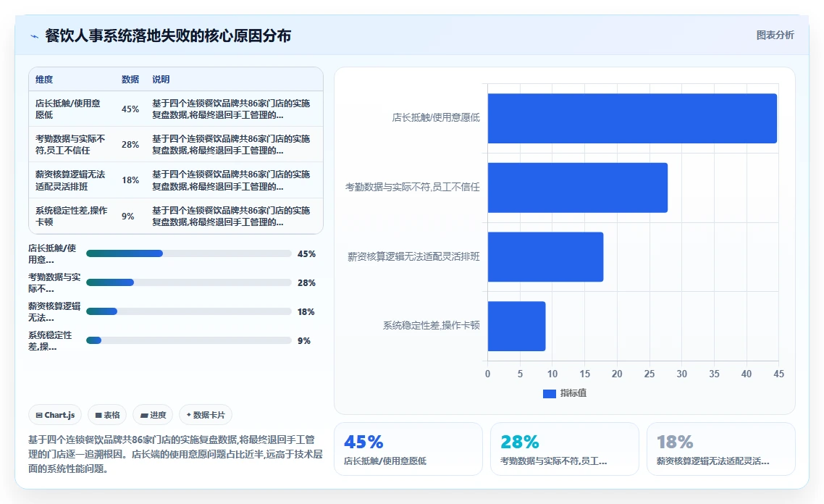824x504 pixels.
Task: Click the 系统稳定性差 table row
Action: [x=175, y=216]
